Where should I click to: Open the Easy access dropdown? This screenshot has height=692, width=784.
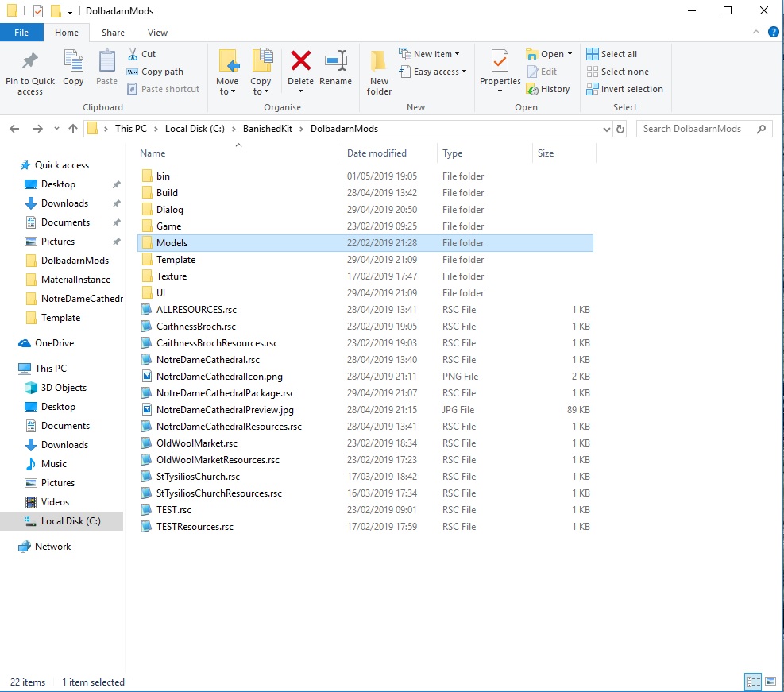(x=464, y=72)
